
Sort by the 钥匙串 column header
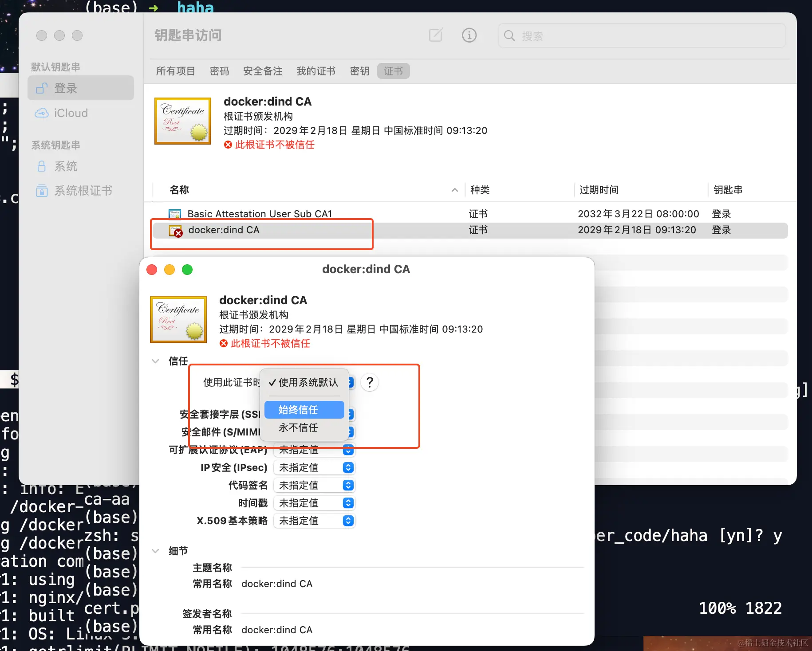coord(728,190)
